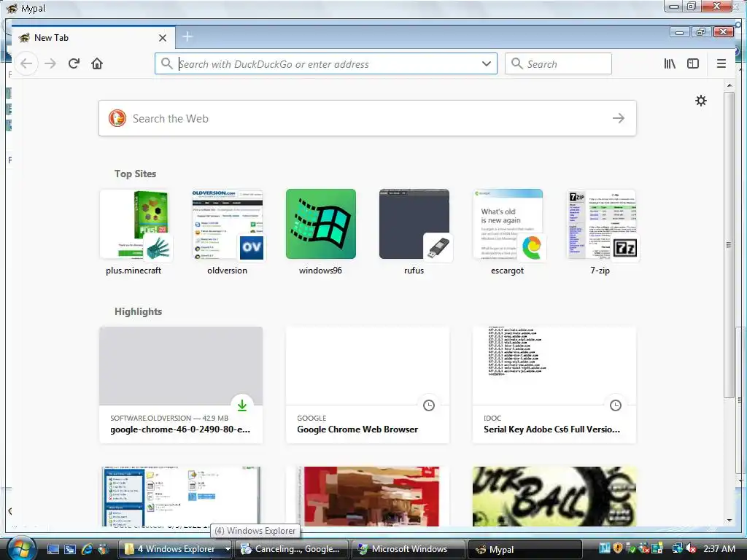This screenshot has width=747, height=560.
Task: Click the volume muted tray icon
Action: pos(692,548)
